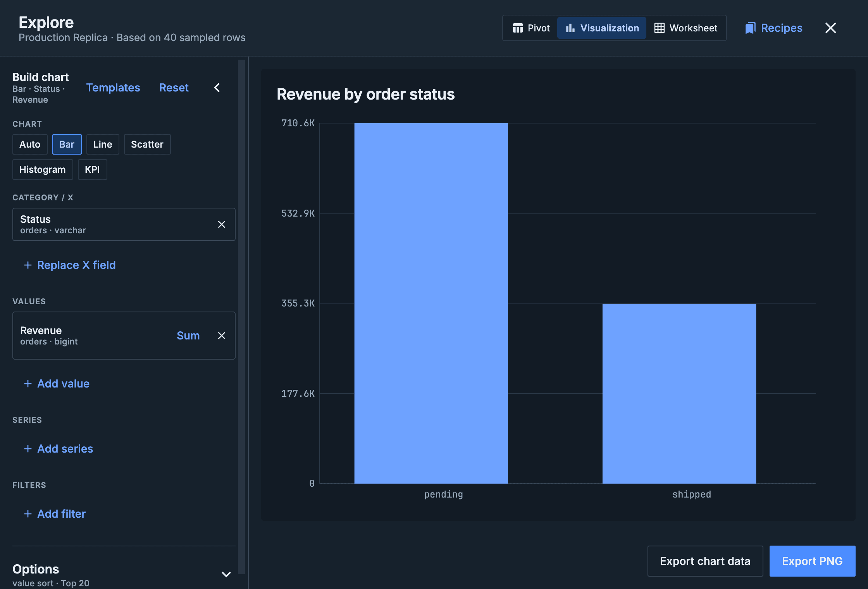Remove the Status field from Category / X
Image resolution: width=868 pixels, height=589 pixels.
click(x=222, y=224)
